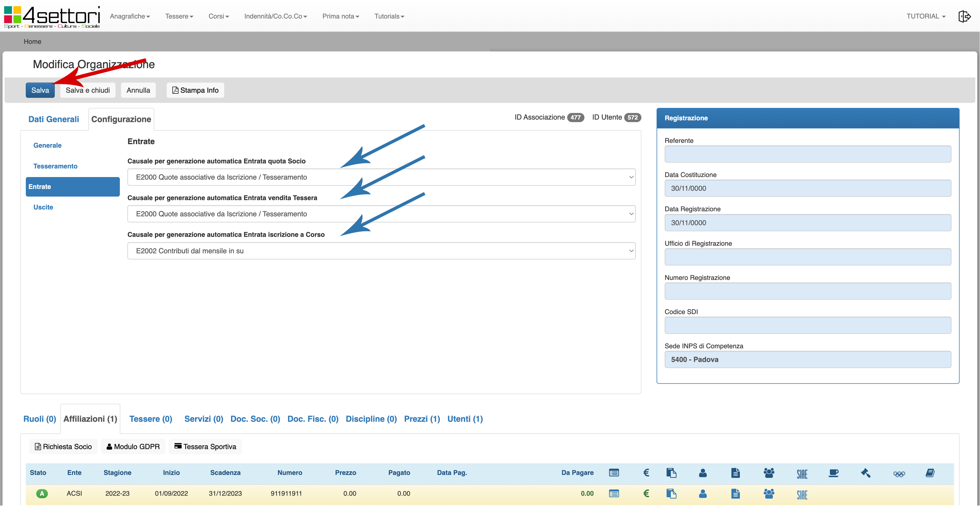
Task: Click the Codice SDI input field
Action: tap(807, 325)
